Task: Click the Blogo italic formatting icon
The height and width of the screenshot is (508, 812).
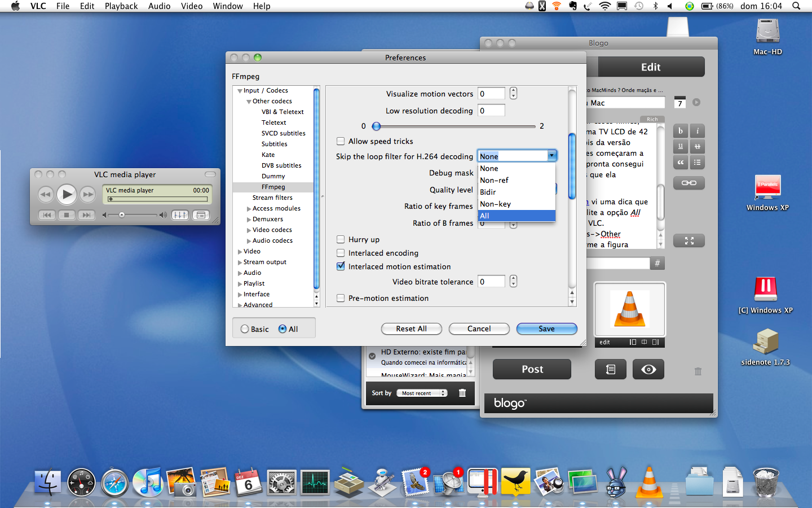Action: [x=698, y=131]
